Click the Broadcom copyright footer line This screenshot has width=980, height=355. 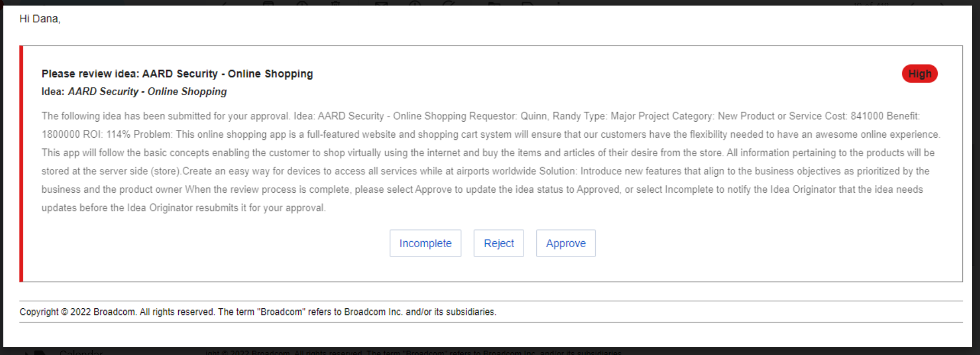258,312
